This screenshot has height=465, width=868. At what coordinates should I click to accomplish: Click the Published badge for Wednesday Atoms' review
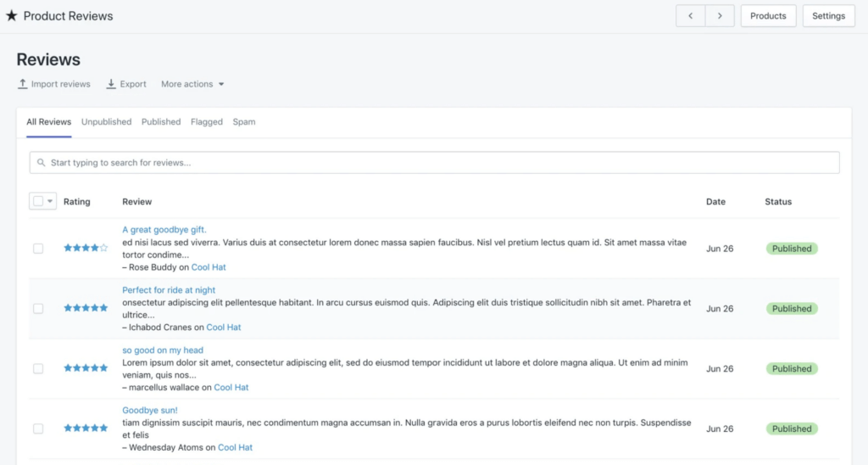tap(792, 429)
